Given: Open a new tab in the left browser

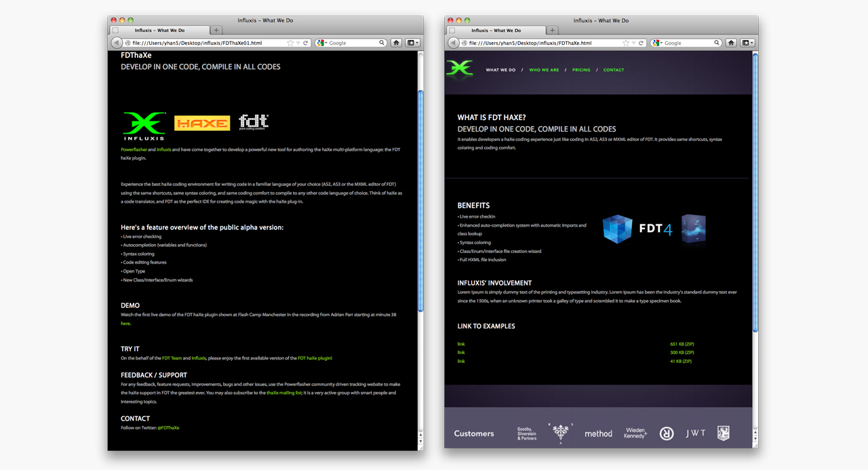Looking at the screenshot, I should (x=216, y=30).
